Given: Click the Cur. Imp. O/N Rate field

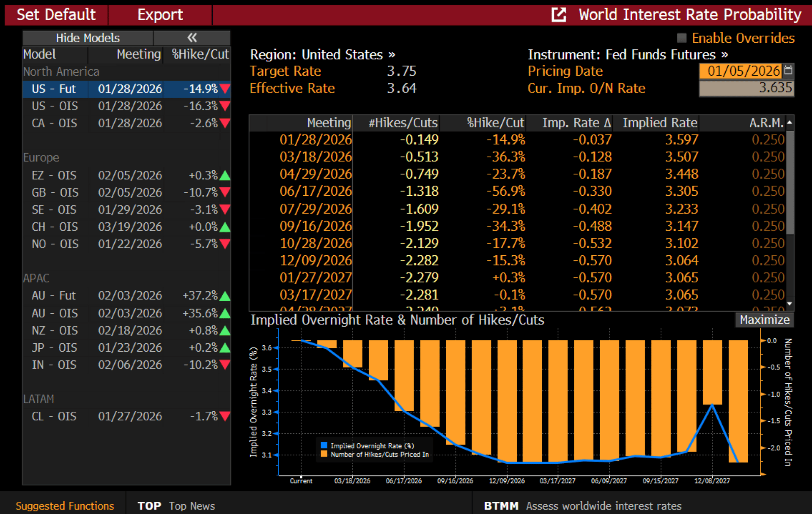Looking at the screenshot, I should pos(746,88).
